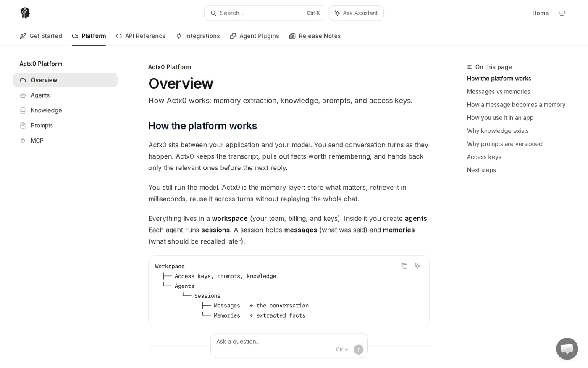Click the Workspace line in the code block
Screen dimensions: 588x368
point(170,267)
